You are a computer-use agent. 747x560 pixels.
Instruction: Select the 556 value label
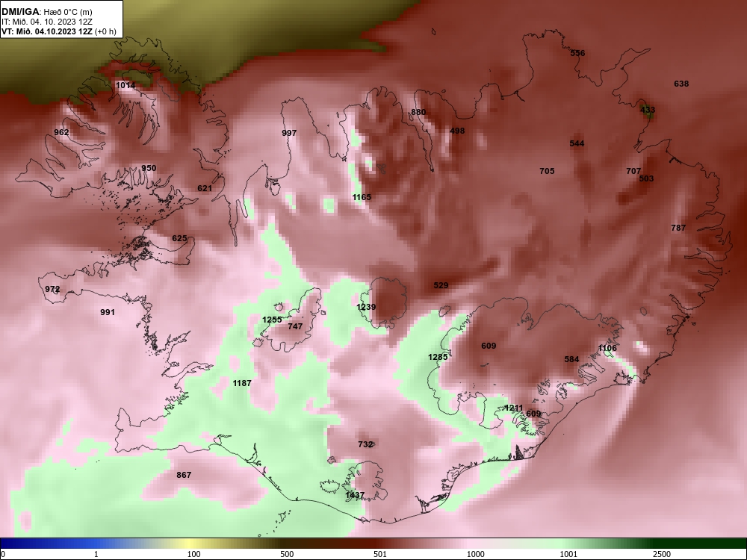pos(578,53)
